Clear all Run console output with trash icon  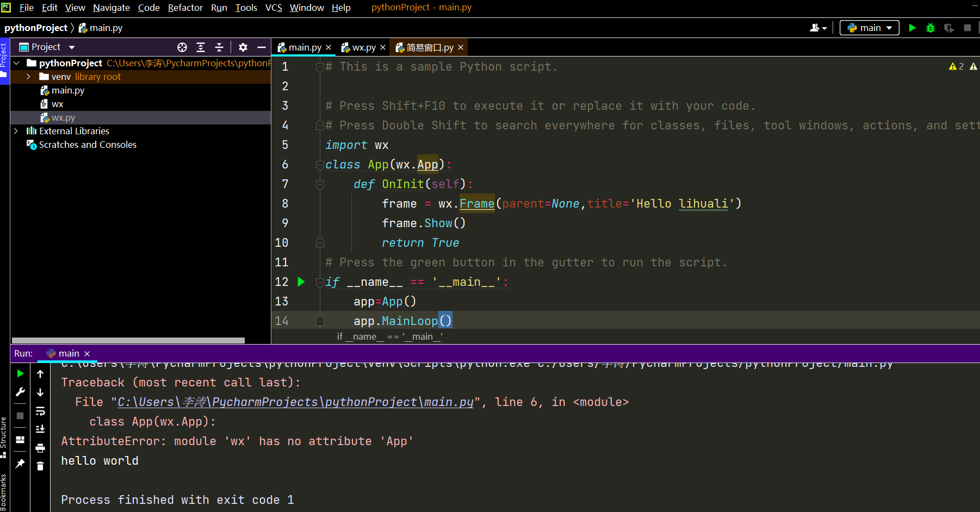click(40, 466)
